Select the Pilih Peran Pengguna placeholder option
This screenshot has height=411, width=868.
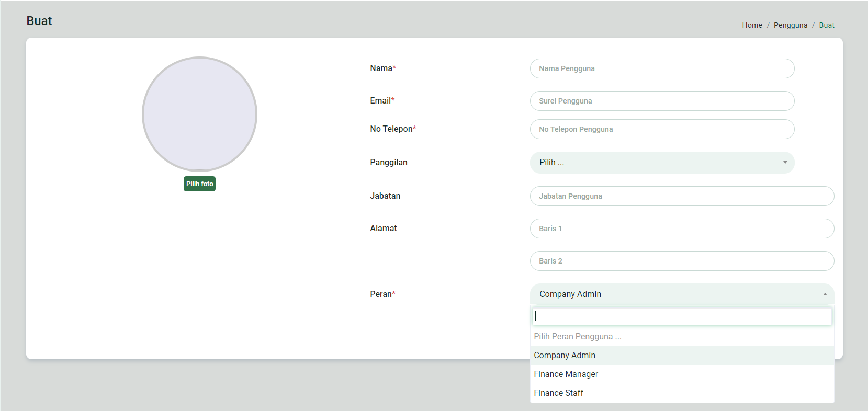[x=578, y=337]
